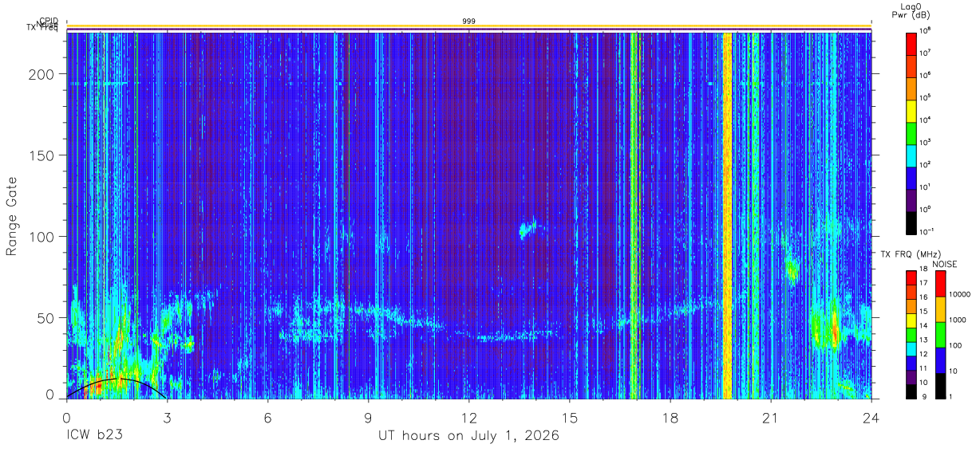
Task: Click the cyan segment of Lag0 Pwr colorbar
Action: coord(911,154)
